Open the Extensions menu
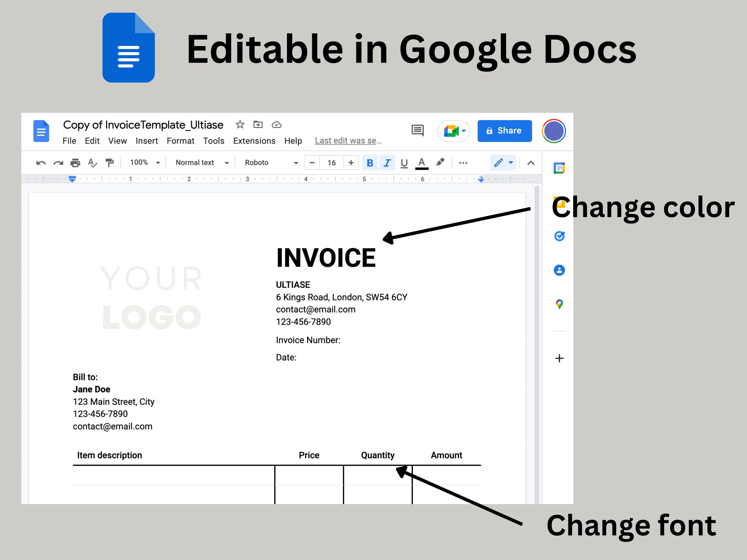 click(254, 141)
